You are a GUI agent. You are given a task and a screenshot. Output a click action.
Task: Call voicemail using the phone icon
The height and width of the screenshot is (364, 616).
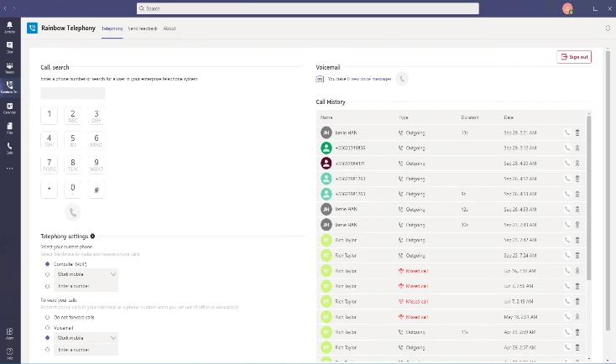point(402,79)
